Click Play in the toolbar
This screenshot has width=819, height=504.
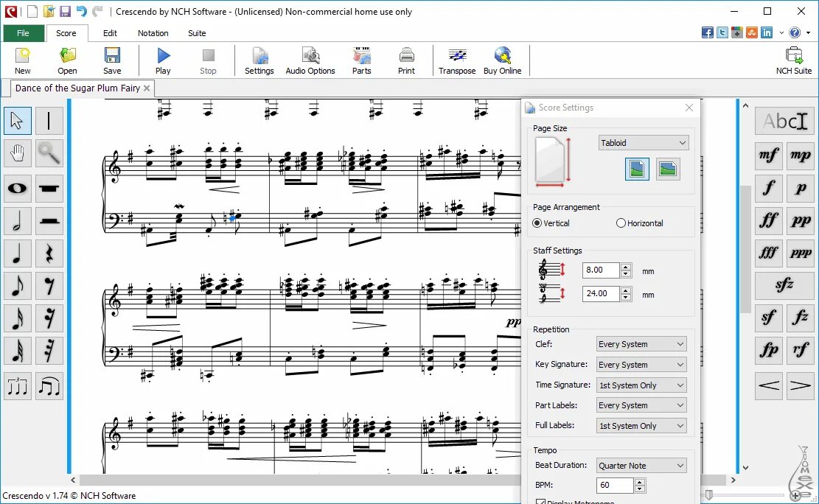163,60
